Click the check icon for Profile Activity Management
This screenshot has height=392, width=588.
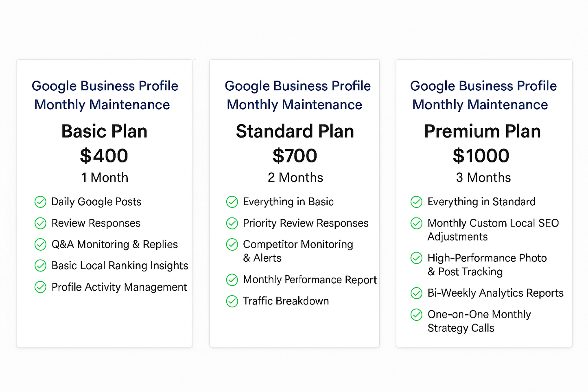tap(40, 287)
